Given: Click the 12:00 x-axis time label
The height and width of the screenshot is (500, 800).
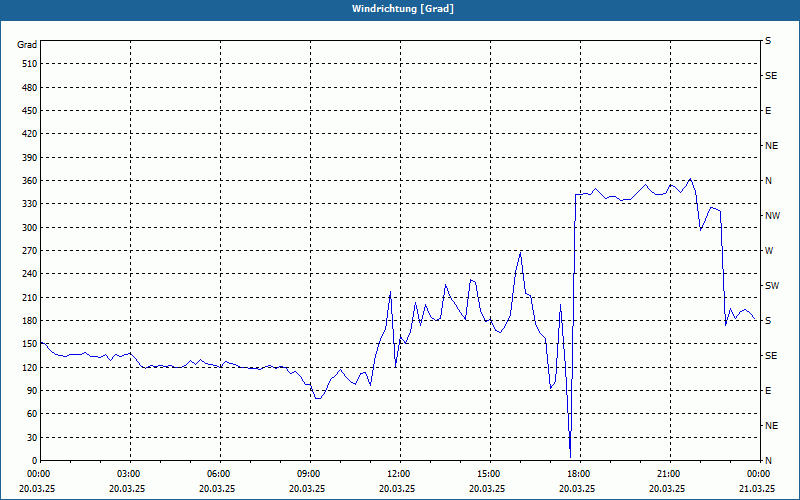Looking at the screenshot, I should coord(400,473).
